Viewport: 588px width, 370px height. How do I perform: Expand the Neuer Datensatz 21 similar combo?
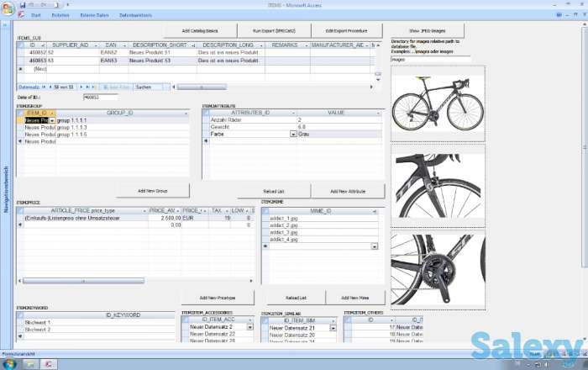click(x=333, y=328)
